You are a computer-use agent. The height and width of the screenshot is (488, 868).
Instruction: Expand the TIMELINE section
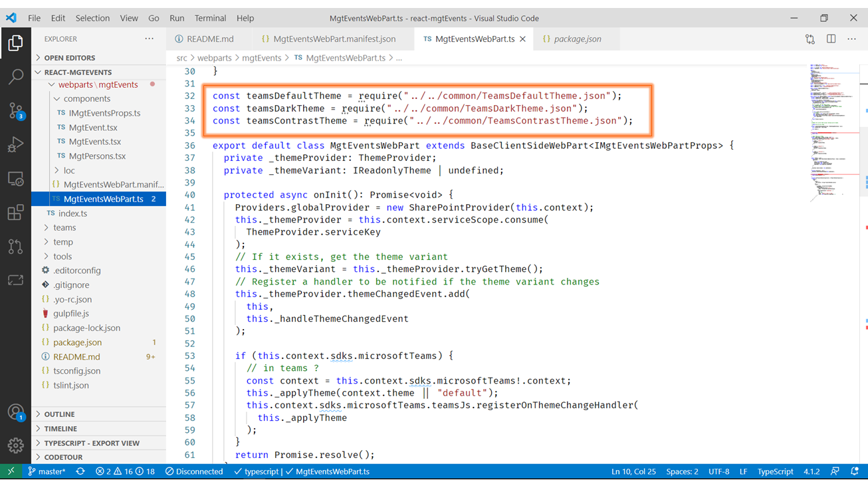pyautogui.click(x=60, y=429)
